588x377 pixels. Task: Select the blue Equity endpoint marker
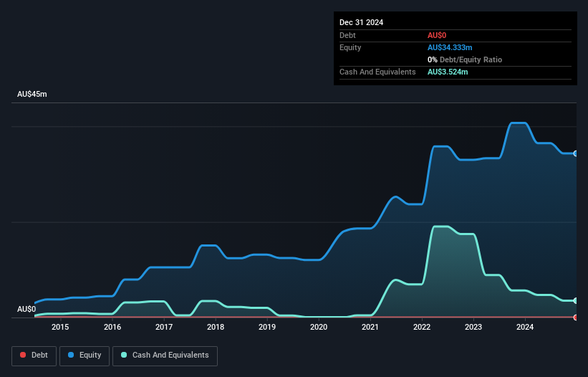576,154
